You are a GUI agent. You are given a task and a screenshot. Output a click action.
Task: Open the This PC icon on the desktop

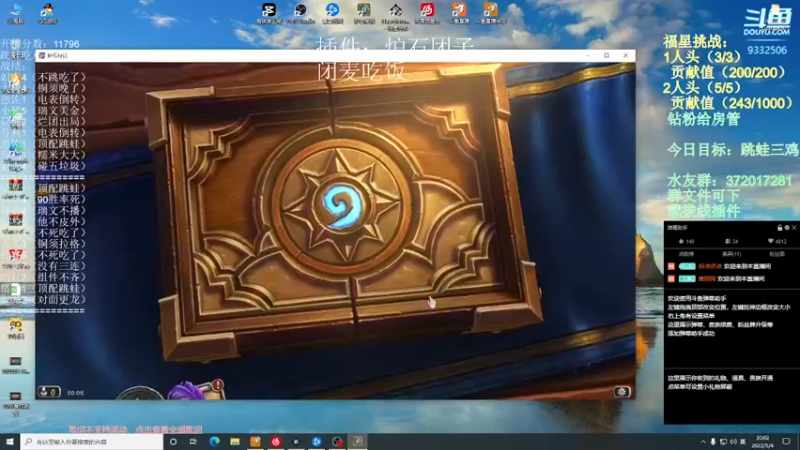(x=16, y=13)
